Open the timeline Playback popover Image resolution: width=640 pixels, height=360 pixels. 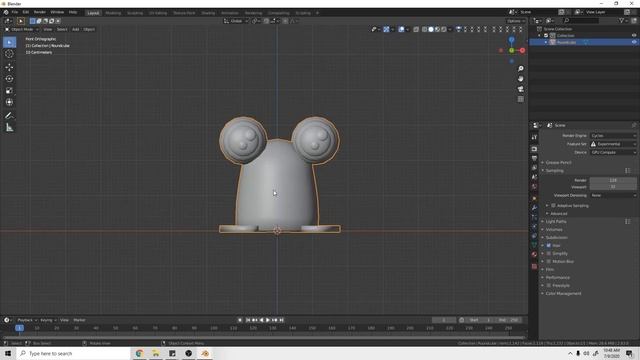27,320
